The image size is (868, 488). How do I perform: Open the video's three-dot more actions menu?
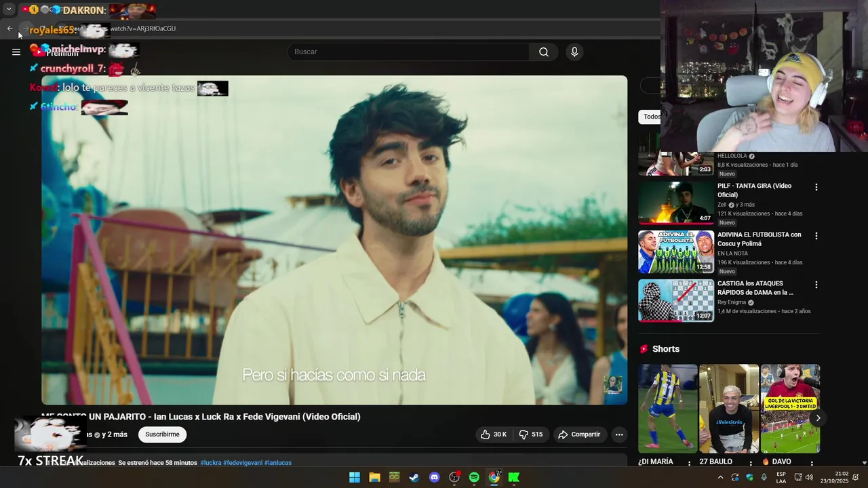(618, 434)
